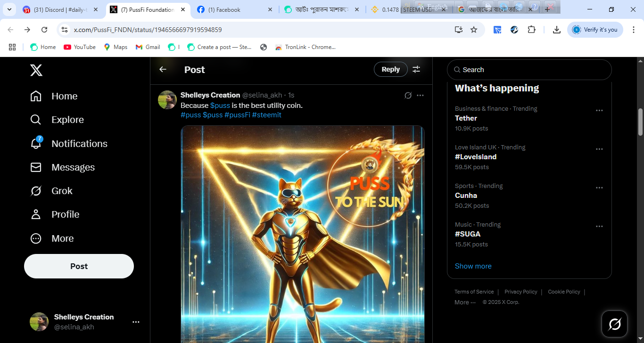The height and width of the screenshot is (343, 644).
Task: Expand the footer More link
Action: tap(465, 302)
